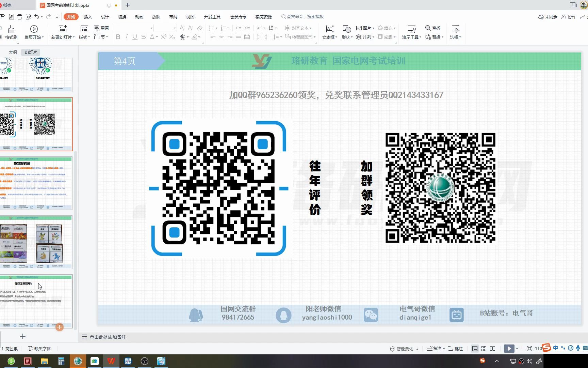Open slideshow options arrow beside play button
The width and height of the screenshot is (588, 368).
click(517, 349)
